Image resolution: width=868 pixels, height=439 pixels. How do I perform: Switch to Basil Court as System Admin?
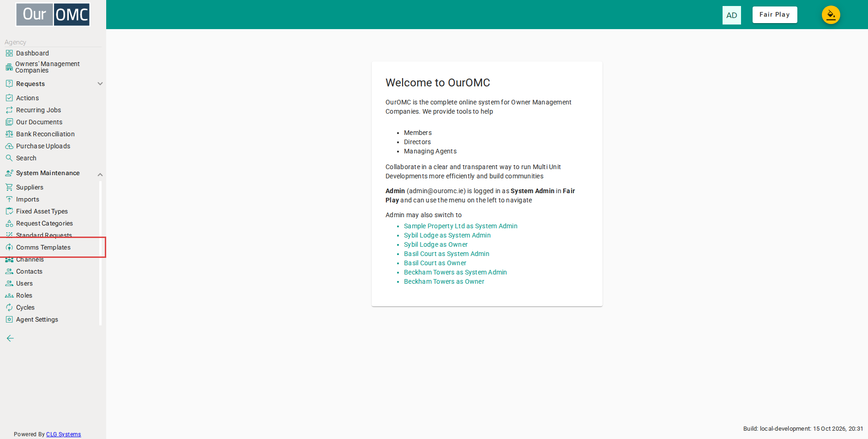click(446, 254)
